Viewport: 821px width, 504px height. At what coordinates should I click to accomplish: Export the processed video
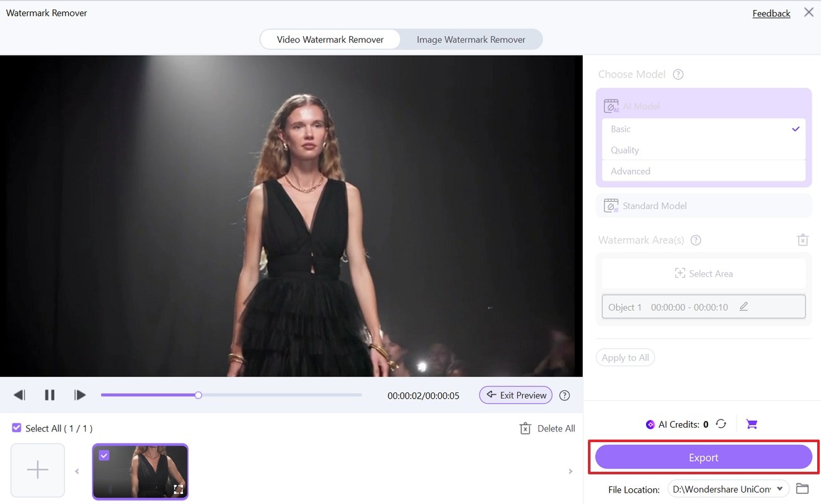(x=703, y=457)
